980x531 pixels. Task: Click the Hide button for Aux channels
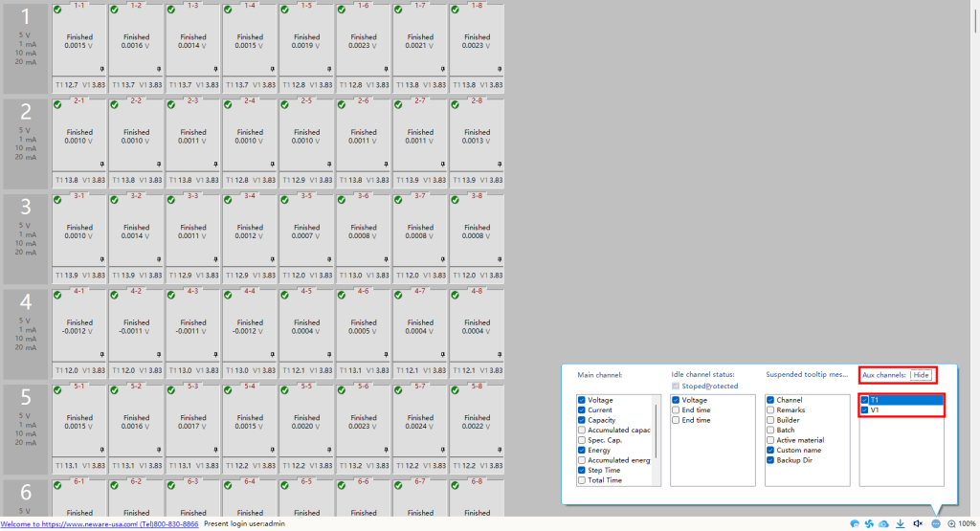click(x=921, y=375)
